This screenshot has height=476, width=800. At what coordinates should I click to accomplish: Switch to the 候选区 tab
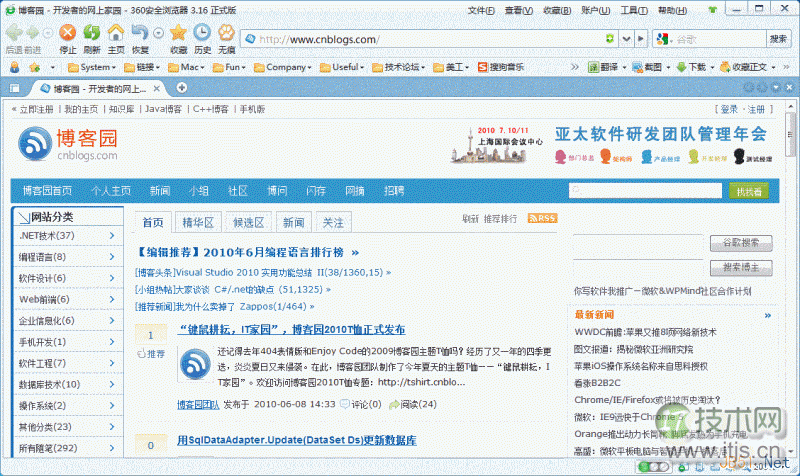pos(248,222)
